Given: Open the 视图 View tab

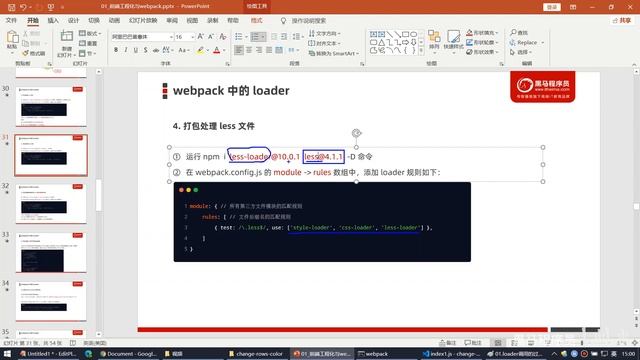Looking at the screenshot, I should (x=192, y=20).
